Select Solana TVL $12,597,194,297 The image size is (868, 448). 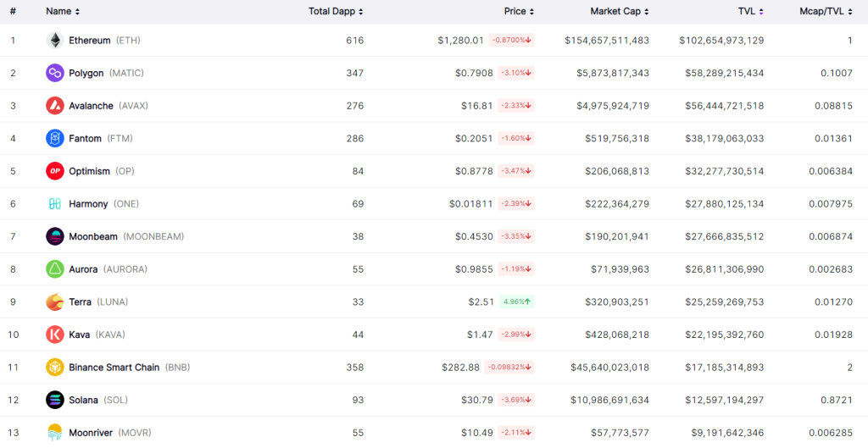click(725, 400)
